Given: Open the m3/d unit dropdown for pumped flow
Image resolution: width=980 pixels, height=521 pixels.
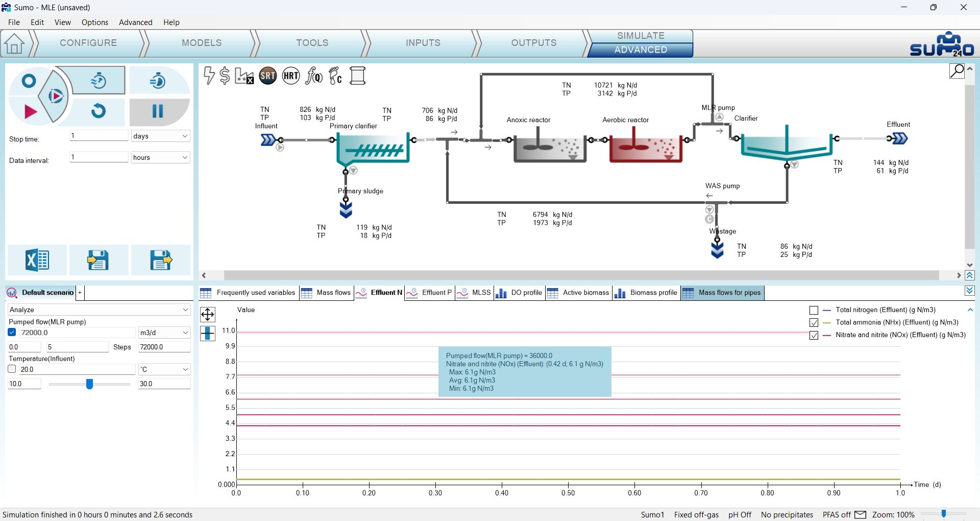Looking at the screenshot, I should tap(164, 333).
